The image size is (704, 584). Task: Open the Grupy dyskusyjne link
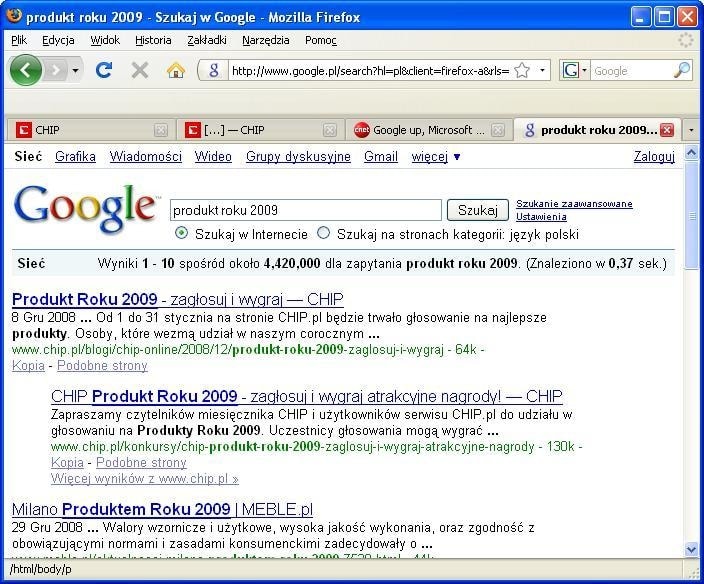298,156
